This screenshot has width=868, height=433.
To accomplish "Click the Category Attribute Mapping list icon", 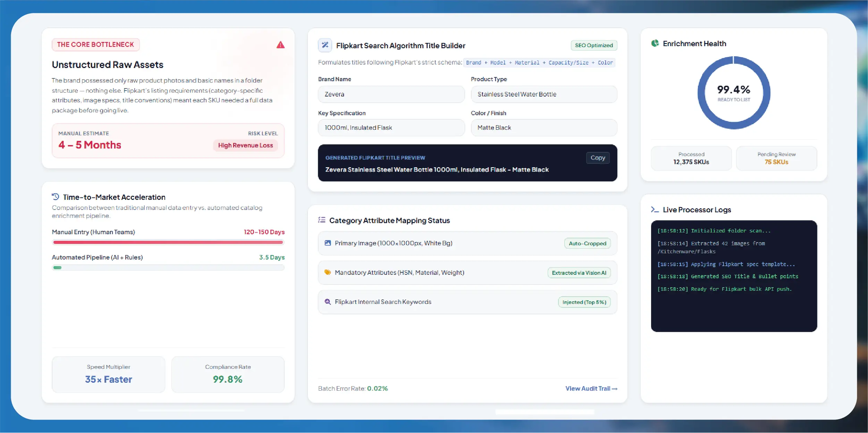I will [322, 220].
